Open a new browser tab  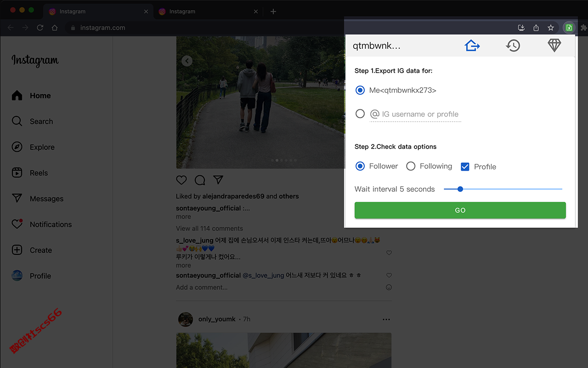[x=273, y=11]
